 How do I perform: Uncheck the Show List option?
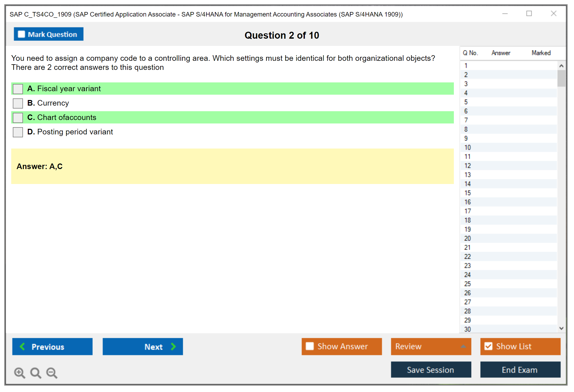[x=488, y=346]
